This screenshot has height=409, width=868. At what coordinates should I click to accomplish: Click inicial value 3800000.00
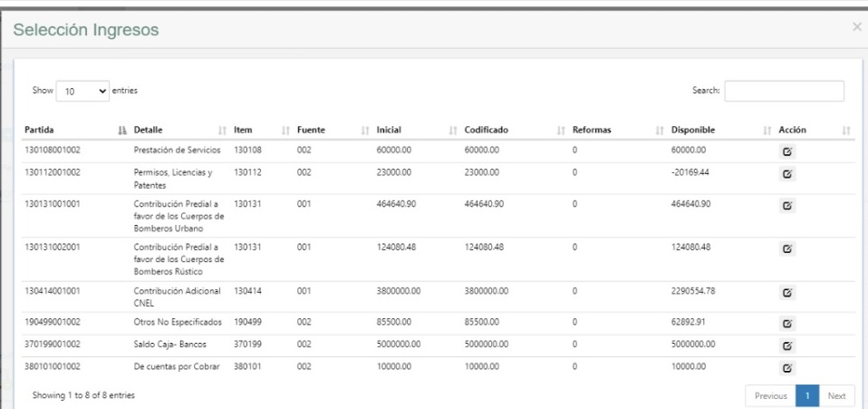(399, 290)
